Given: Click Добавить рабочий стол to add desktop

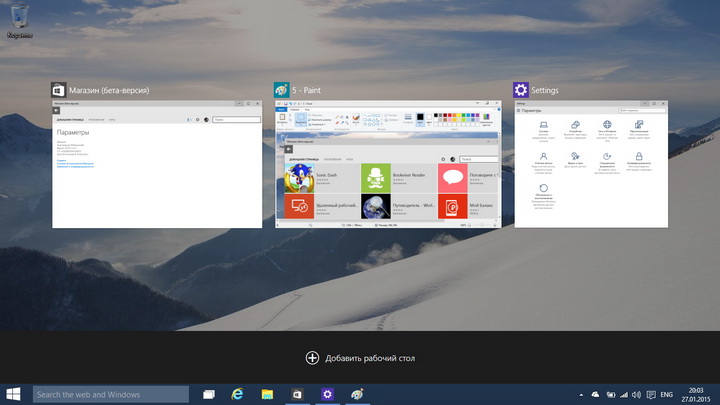Looking at the screenshot, I should pos(360,358).
